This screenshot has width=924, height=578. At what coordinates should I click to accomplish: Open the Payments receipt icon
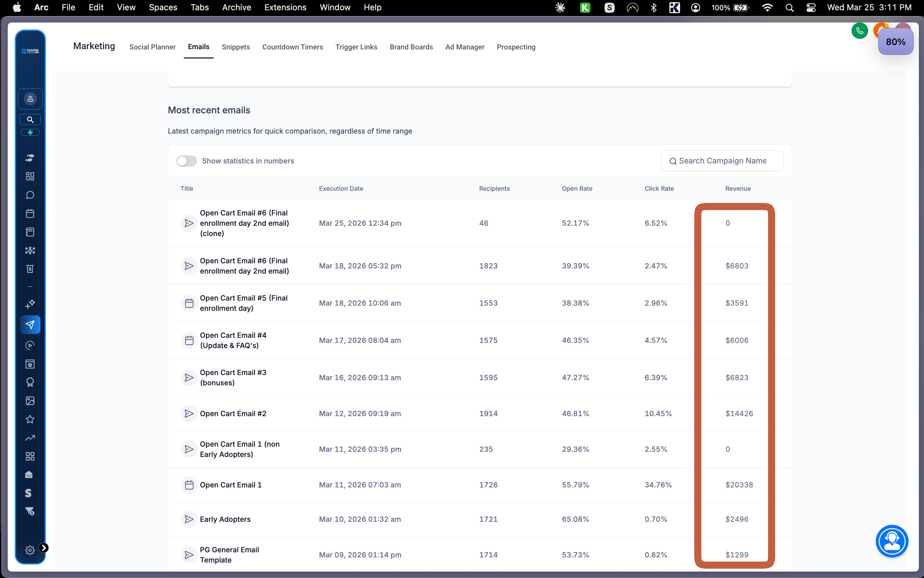click(x=30, y=269)
